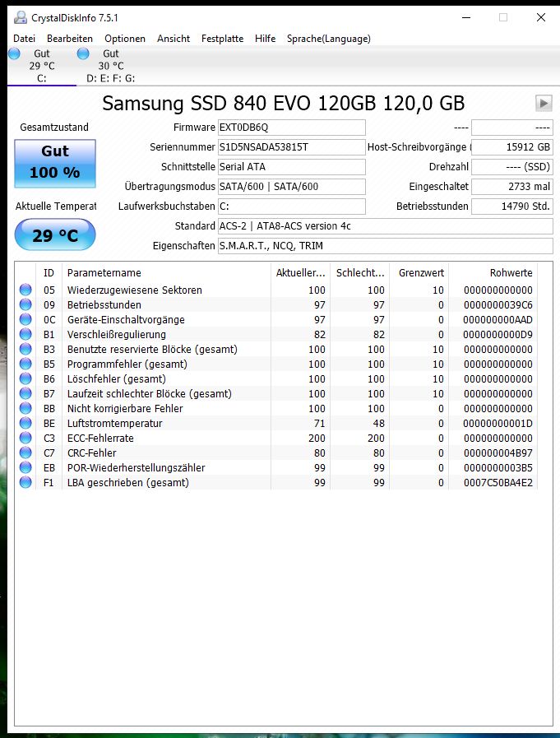560x738 pixels.
Task: Open the Festplatte menu
Action: pyautogui.click(x=222, y=39)
